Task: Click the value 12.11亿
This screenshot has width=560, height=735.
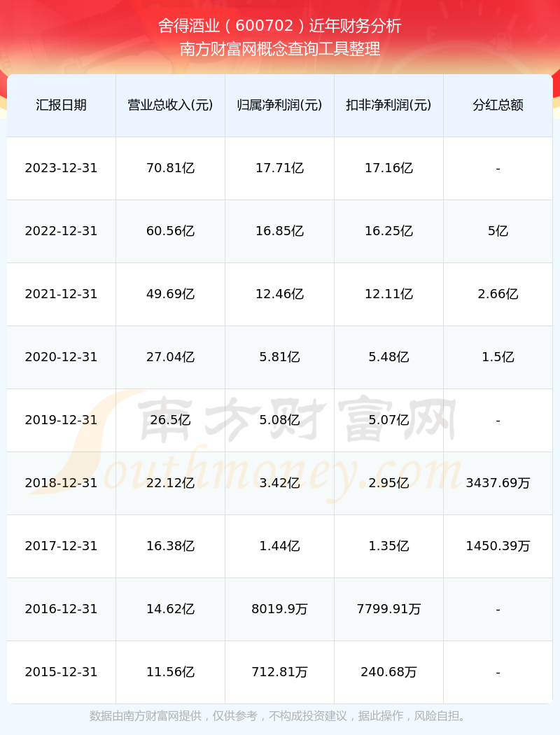Action: (388, 294)
